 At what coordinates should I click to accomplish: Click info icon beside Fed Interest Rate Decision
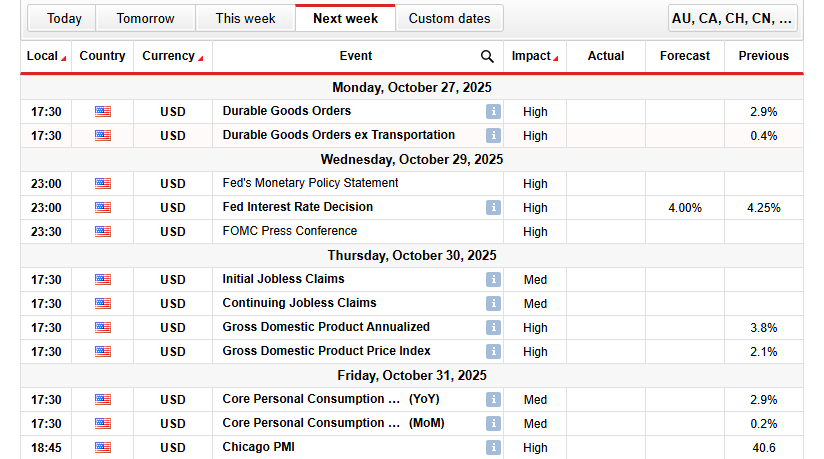click(x=492, y=208)
